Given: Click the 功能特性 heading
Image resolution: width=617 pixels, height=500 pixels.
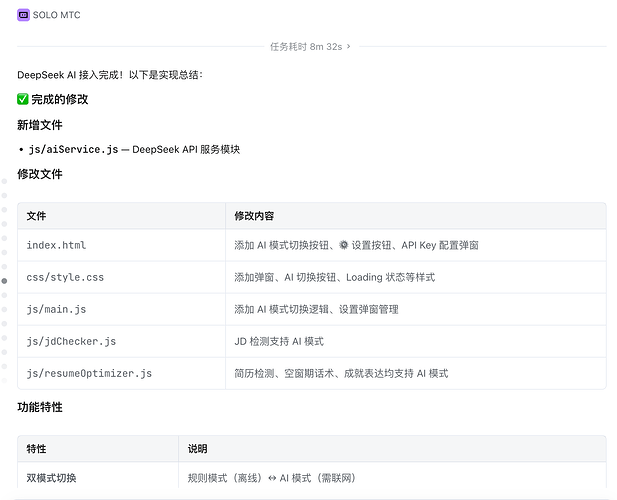Looking at the screenshot, I should click(x=40, y=407).
